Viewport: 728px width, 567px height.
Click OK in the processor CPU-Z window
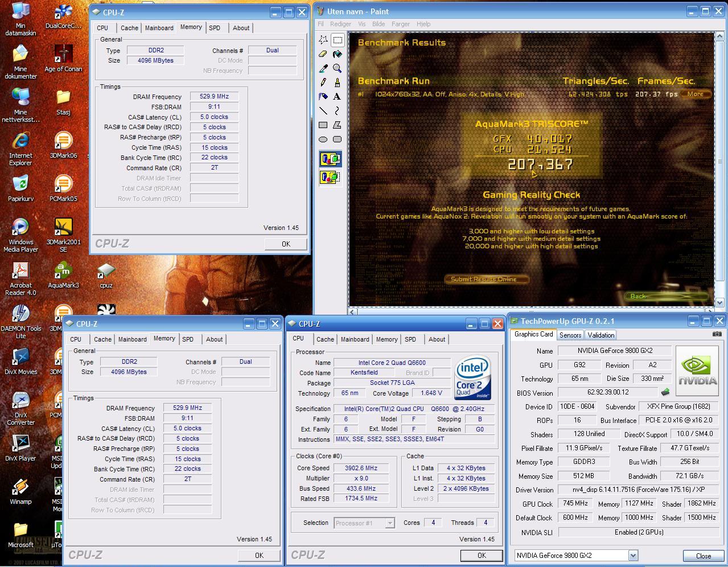pyautogui.click(x=482, y=555)
